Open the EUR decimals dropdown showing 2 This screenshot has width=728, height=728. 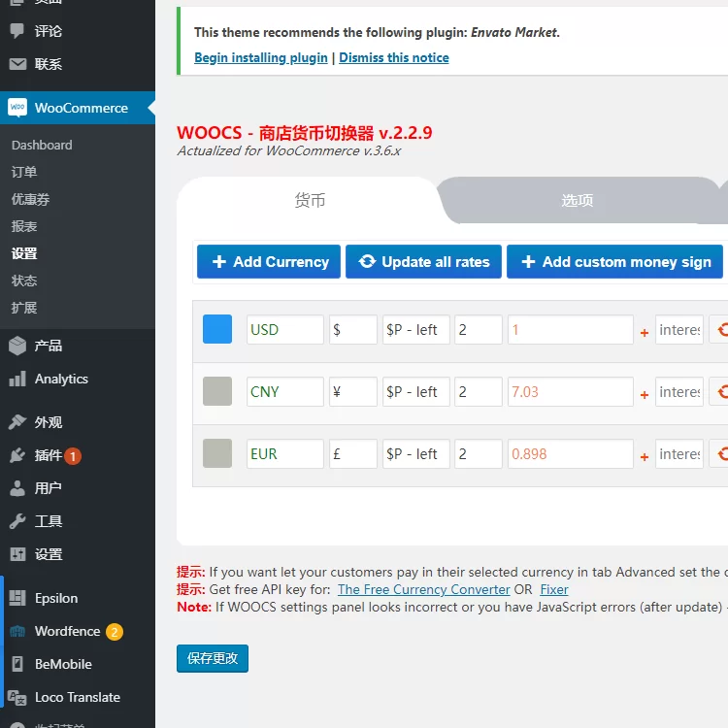click(479, 453)
